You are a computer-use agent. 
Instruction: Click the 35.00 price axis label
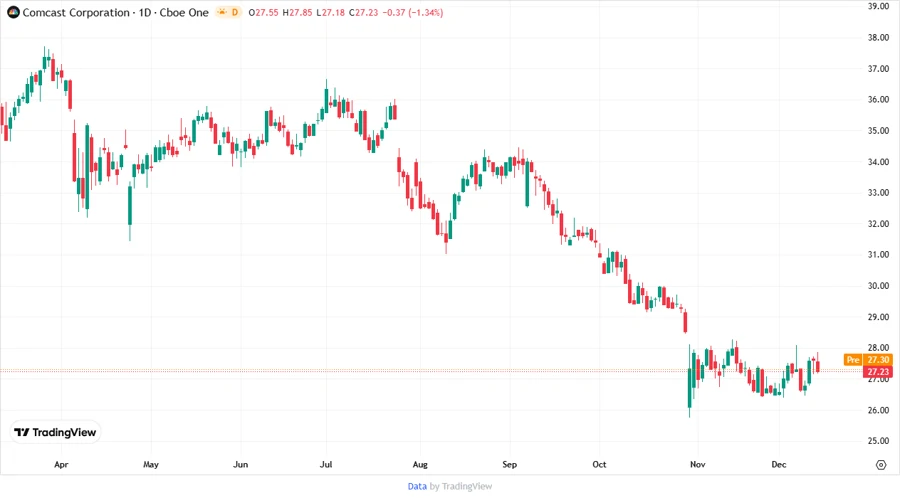click(x=878, y=130)
